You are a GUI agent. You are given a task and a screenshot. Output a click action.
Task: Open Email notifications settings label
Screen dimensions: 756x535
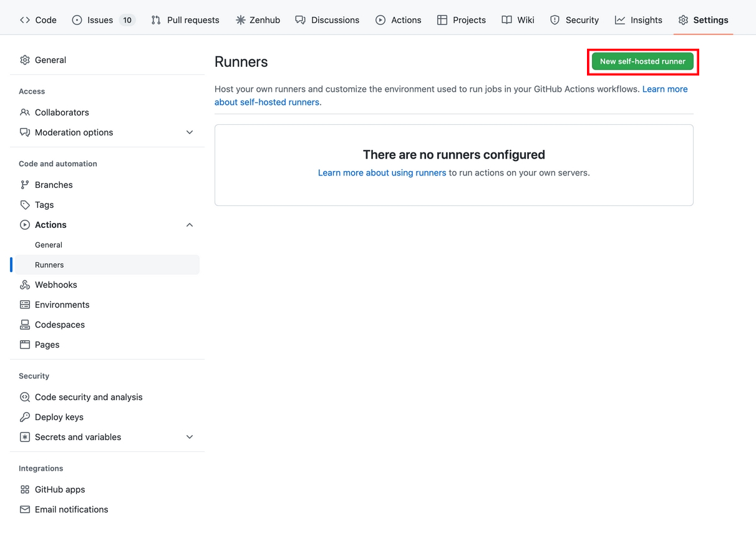pos(72,509)
